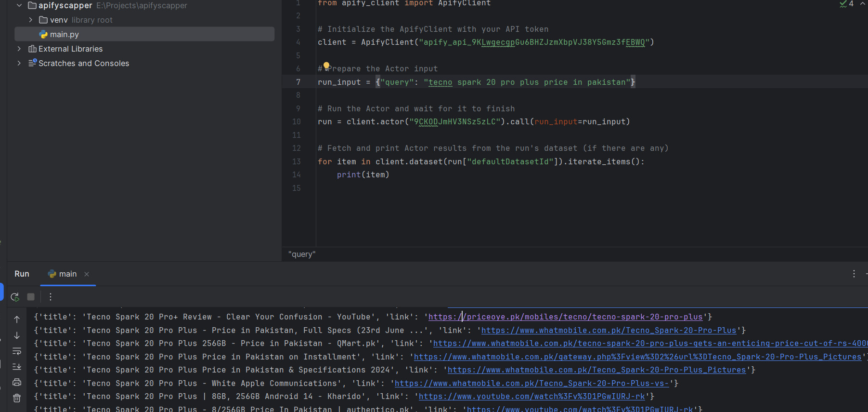Open whatmobile price-cut article link
Image resolution: width=868 pixels, height=412 pixels.
650,344
